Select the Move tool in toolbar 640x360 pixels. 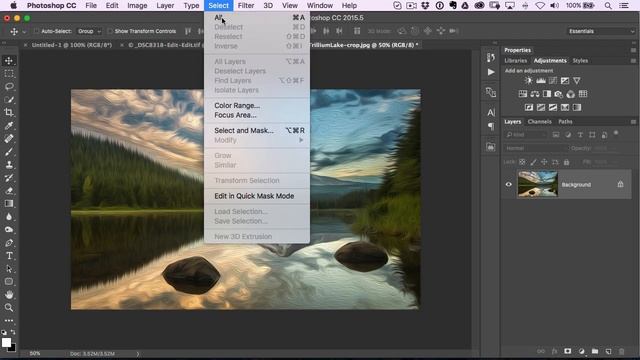pos(9,61)
